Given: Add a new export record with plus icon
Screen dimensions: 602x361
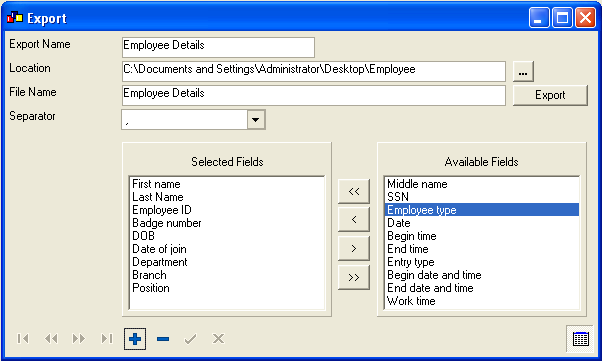Looking at the screenshot, I should tap(135, 339).
